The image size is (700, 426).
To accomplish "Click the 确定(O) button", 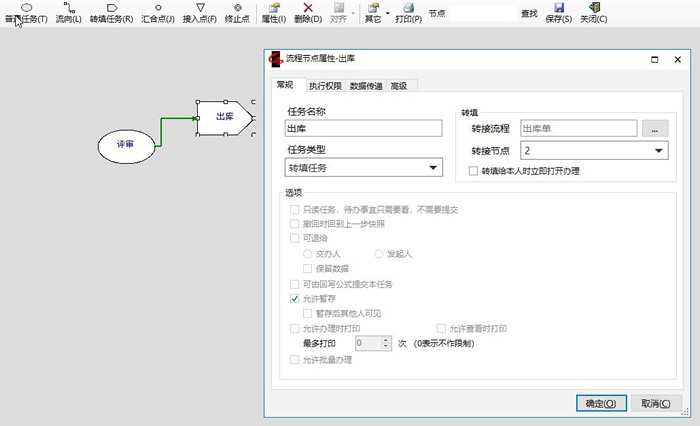I will [x=600, y=402].
